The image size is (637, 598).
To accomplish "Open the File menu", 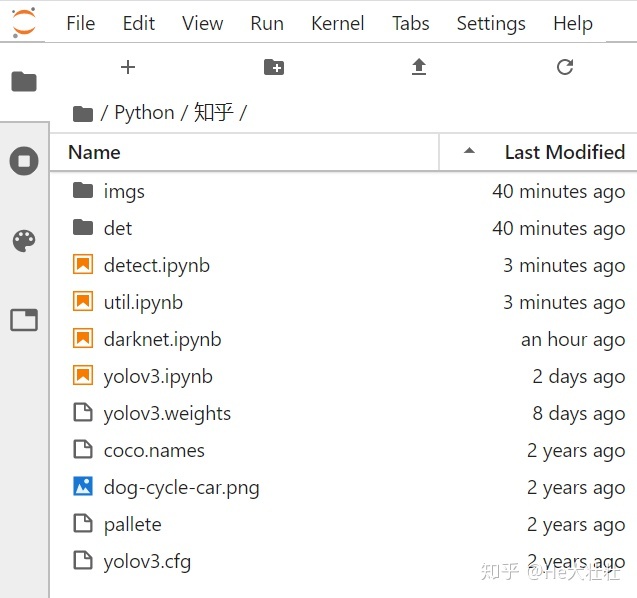I will (80, 23).
